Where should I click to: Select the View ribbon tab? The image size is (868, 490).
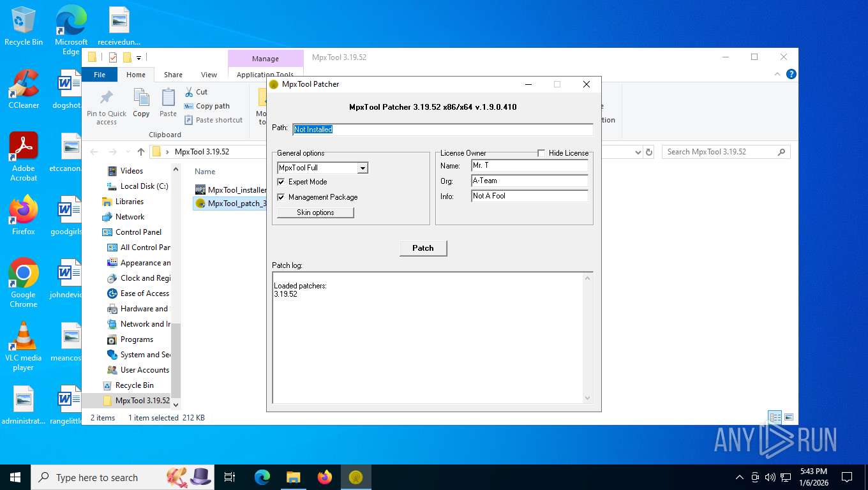(209, 75)
